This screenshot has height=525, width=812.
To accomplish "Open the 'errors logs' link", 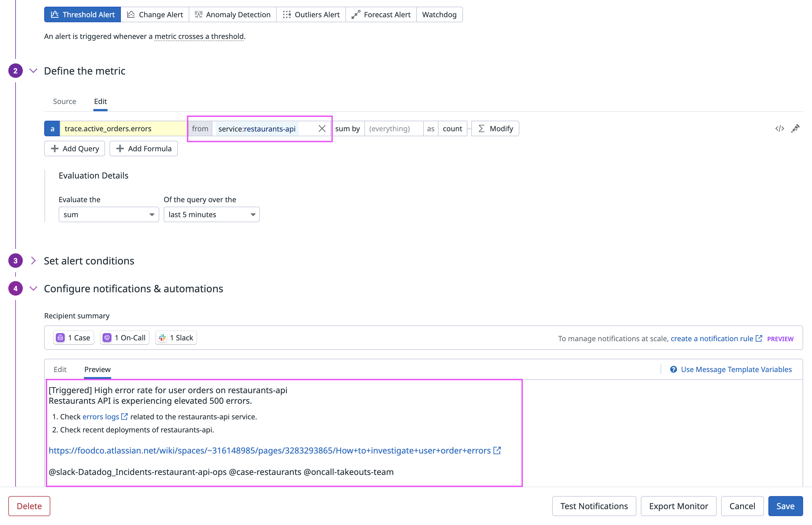I will pyautogui.click(x=105, y=417).
